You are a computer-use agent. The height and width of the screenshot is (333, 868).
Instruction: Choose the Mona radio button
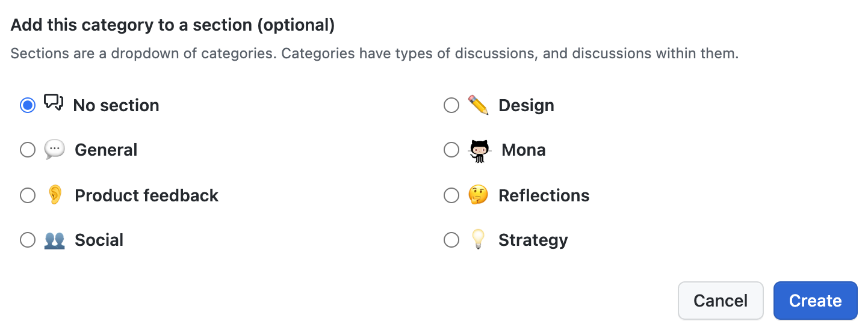[451, 150]
